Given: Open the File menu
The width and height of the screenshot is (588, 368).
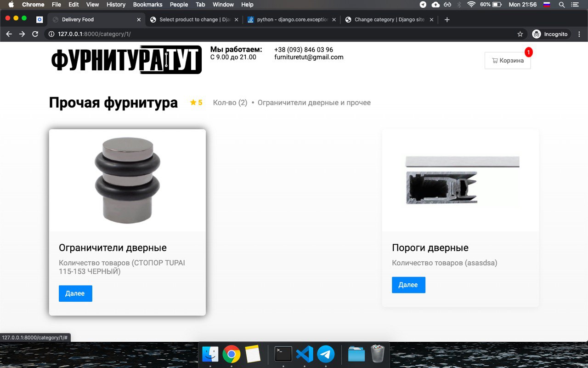Looking at the screenshot, I should [x=57, y=5].
